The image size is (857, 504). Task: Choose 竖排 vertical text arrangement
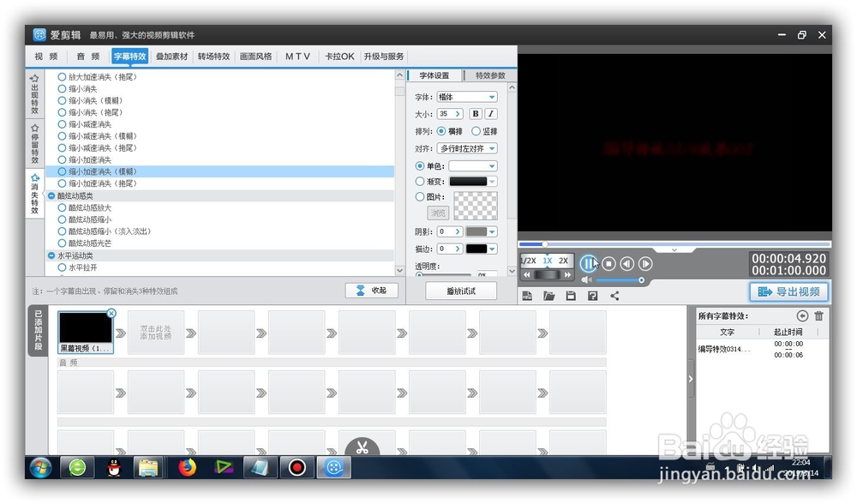point(476,131)
